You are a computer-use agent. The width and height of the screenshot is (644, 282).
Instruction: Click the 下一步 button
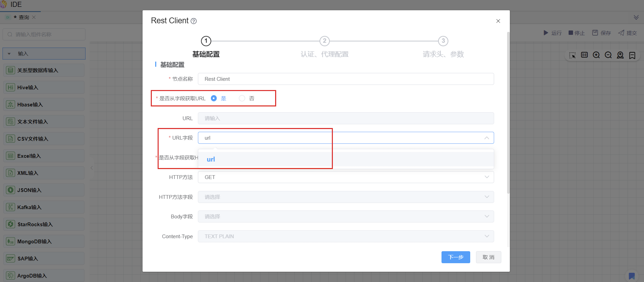click(455, 257)
